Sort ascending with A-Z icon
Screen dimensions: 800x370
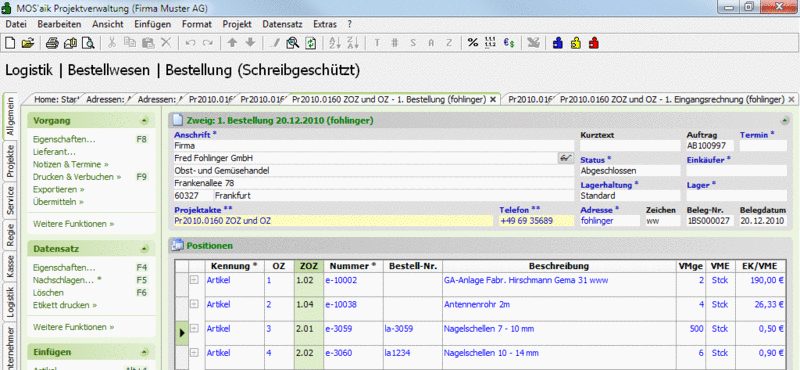click(x=335, y=43)
